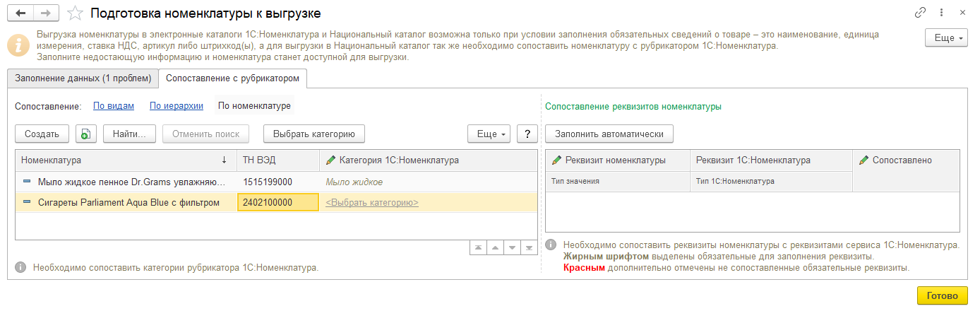This screenshot has width=980, height=311.
Task: Switch to the Заполнение данных tab
Action: coord(83,78)
